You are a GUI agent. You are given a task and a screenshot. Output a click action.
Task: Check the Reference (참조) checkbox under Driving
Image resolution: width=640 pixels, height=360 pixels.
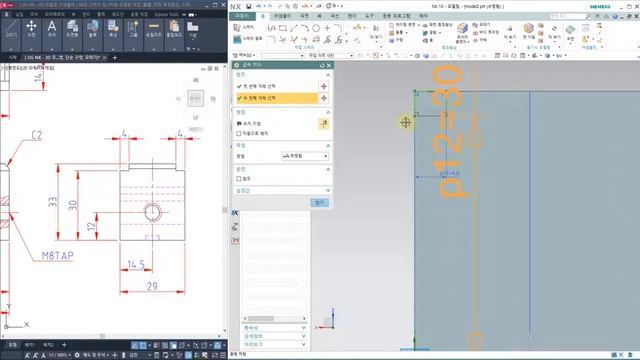(239, 179)
